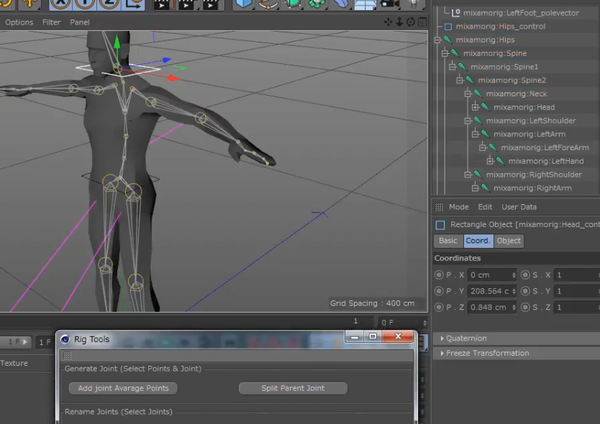600x424 pixels.
Task: Click the middle clapperboard render icon
Action: point(186,4)
